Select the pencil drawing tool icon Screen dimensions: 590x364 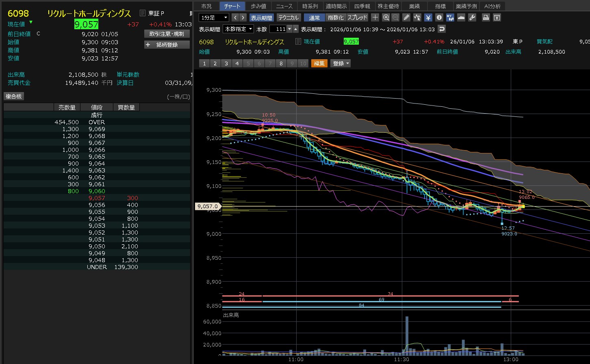pos(406,17)
